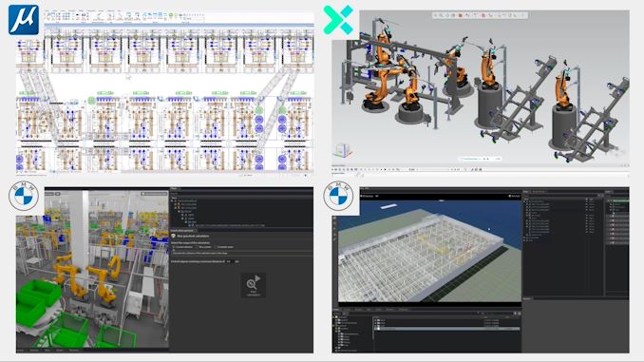Click the view orientation cube in robot viewport
644x362 pixels.
point(342,150)
